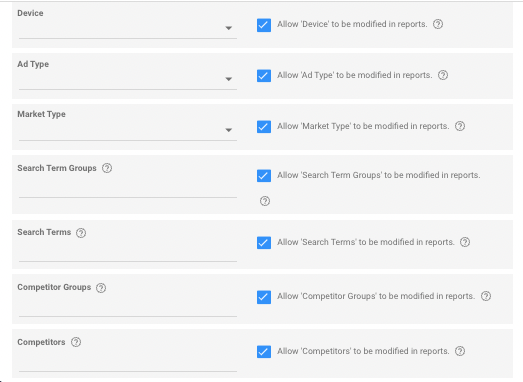
Task: Click help icon beside Search Terms label
Action: click(x=81, y=233)
